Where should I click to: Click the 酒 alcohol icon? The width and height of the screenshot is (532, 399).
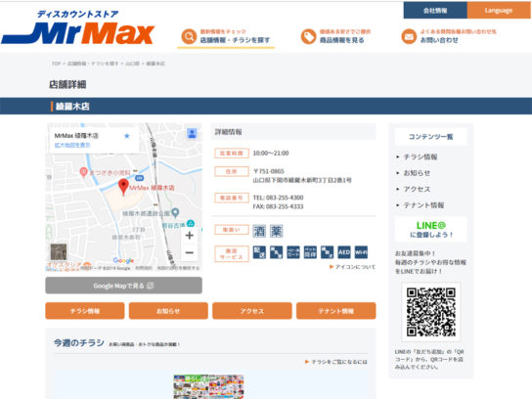(259, 231)
